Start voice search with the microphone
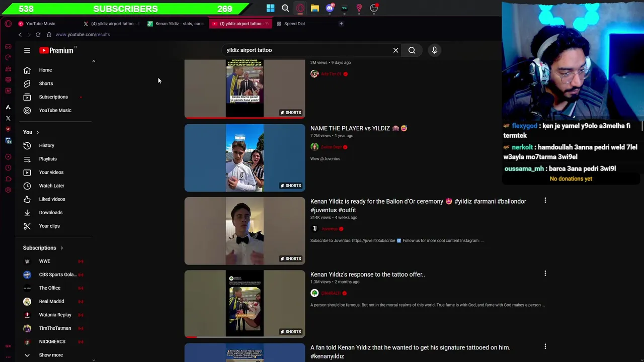 tap(435, 50)
